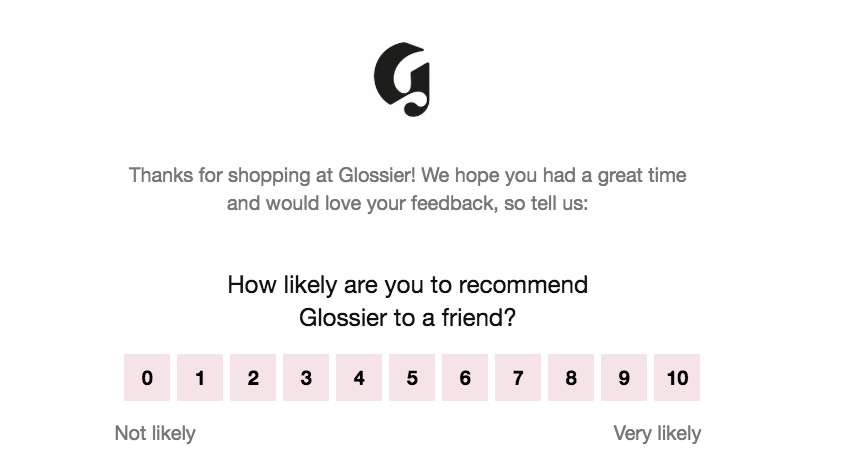Screen dimensions: 849x472
Task: Choose rating 1
Action: point(200,378)
